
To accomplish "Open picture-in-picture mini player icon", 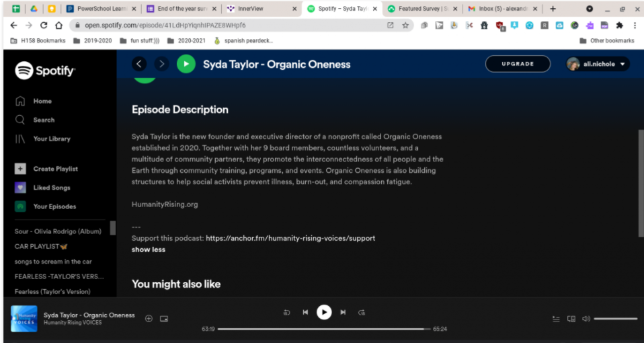I will pos(164,319).
